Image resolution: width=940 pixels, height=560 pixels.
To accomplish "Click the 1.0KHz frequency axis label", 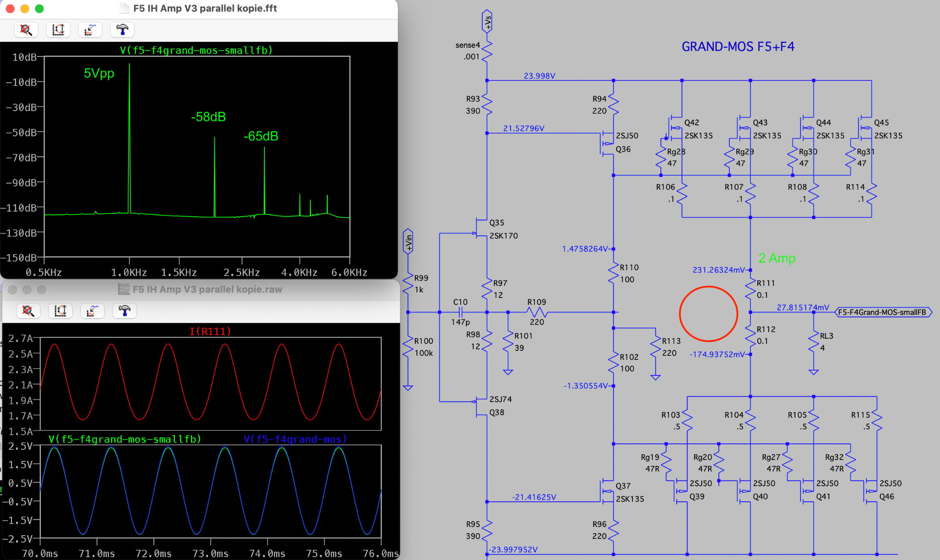I will point(129,272).
